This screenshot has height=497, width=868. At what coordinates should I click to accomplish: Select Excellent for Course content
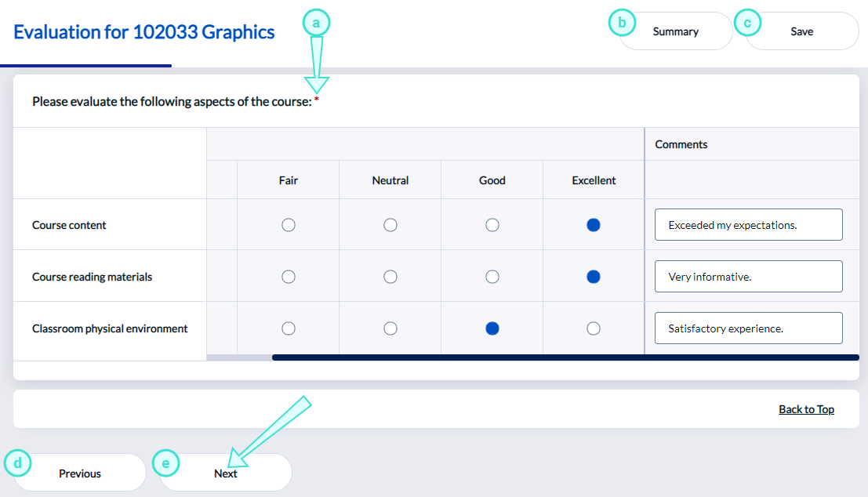pos(594,225)
